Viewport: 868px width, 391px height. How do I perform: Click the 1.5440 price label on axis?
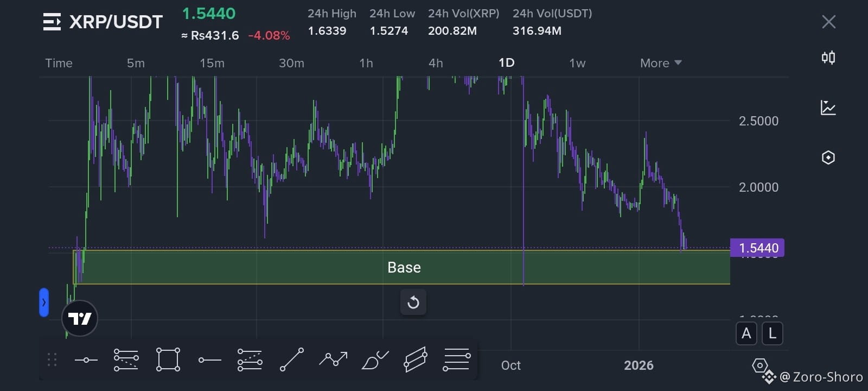(x=757, y=248)
